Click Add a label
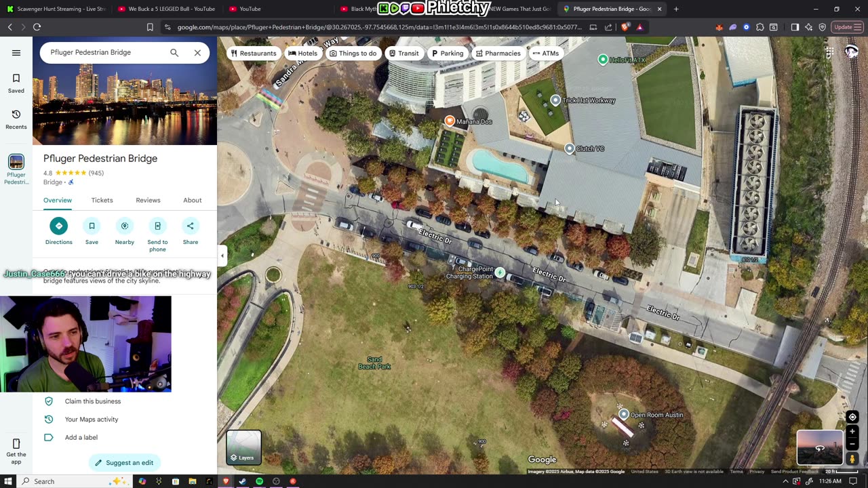Viewport: 868px width, 488px height. point(81,438)
